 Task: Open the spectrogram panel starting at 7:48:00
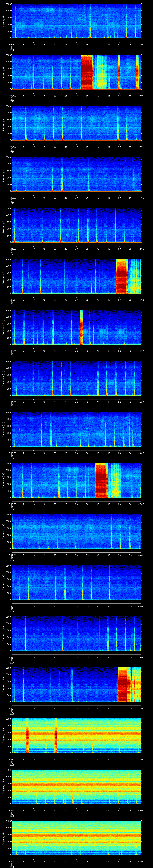(76, 583)
